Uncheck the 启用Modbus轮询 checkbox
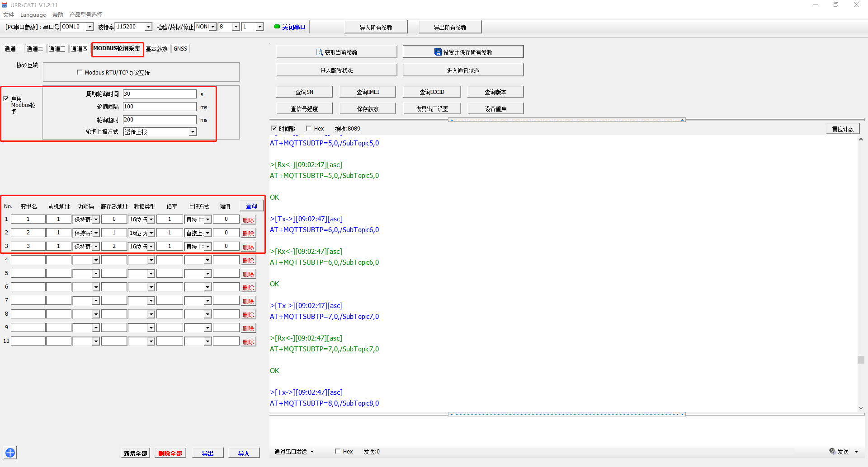The image size is (868, 467). (x=6, y=98)
